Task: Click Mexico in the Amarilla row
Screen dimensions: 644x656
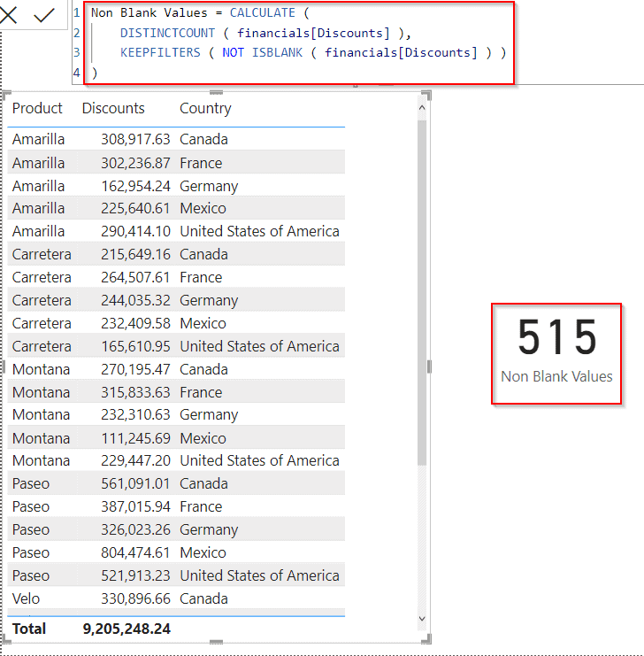Action: pos(203,208)
